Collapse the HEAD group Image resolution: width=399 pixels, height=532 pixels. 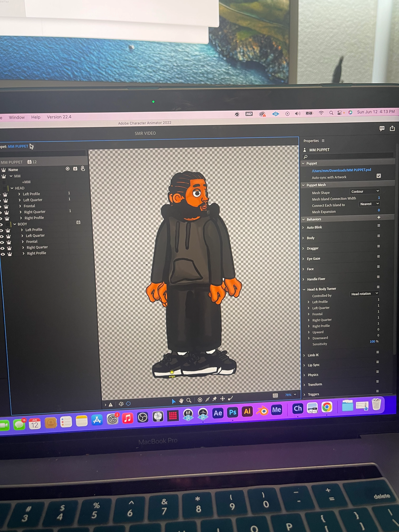[x=12, y=188]
